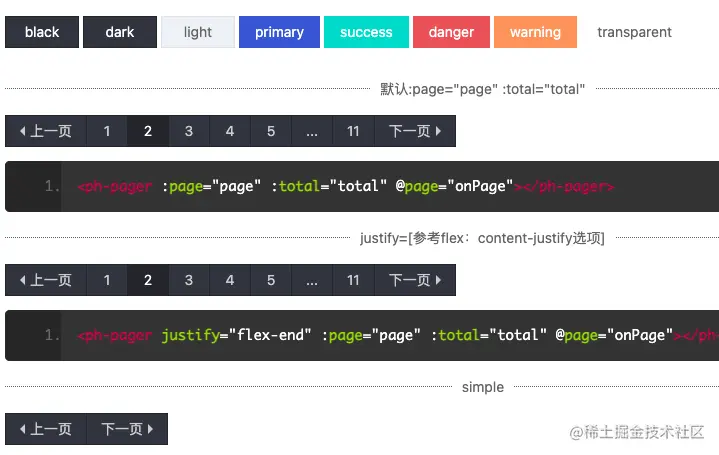Click the 默认:page="page" :total="total" heading
The width and height of the screenshot is (719, 455).
(x=482, y=89)
